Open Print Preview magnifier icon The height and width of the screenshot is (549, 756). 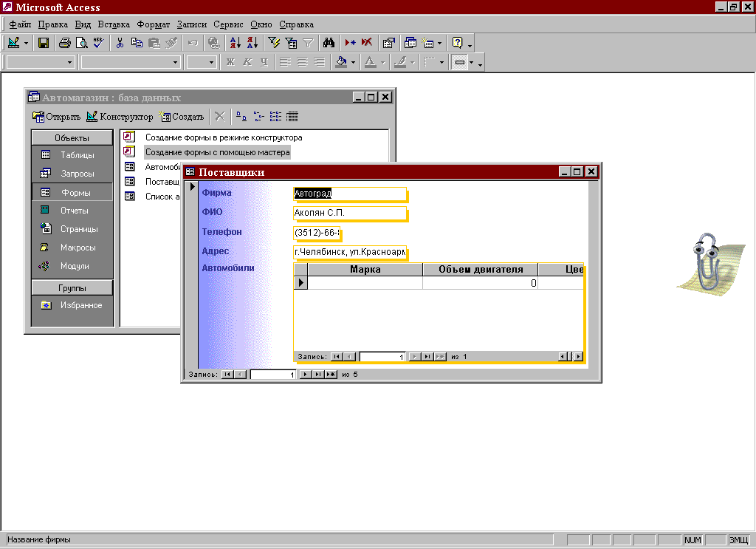click(x=81, y=43)
